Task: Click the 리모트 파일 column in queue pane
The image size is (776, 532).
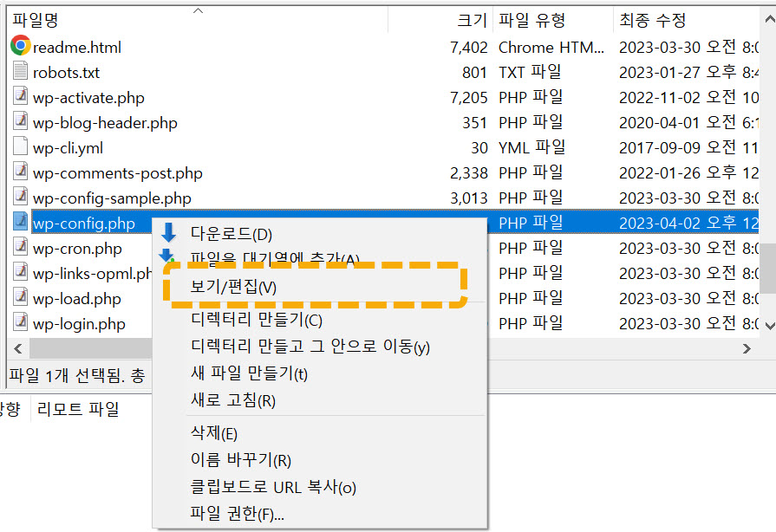Action: (x=78, y=409)
